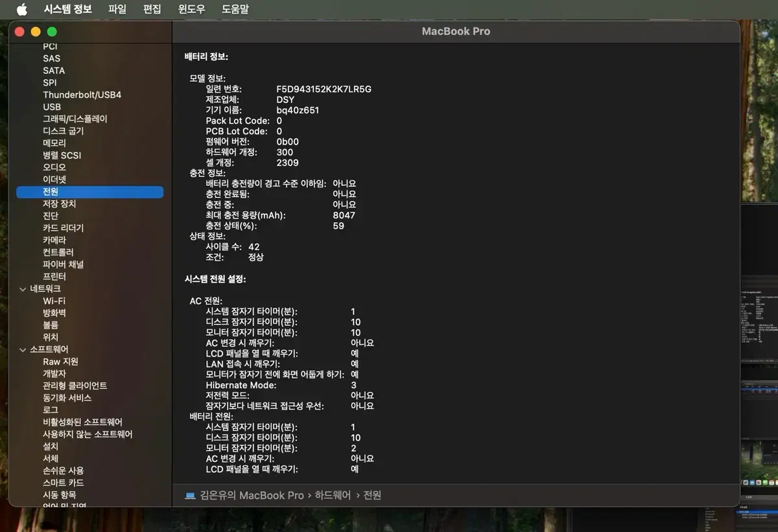Select 메모리 in the sidebar

click(54, 143)
